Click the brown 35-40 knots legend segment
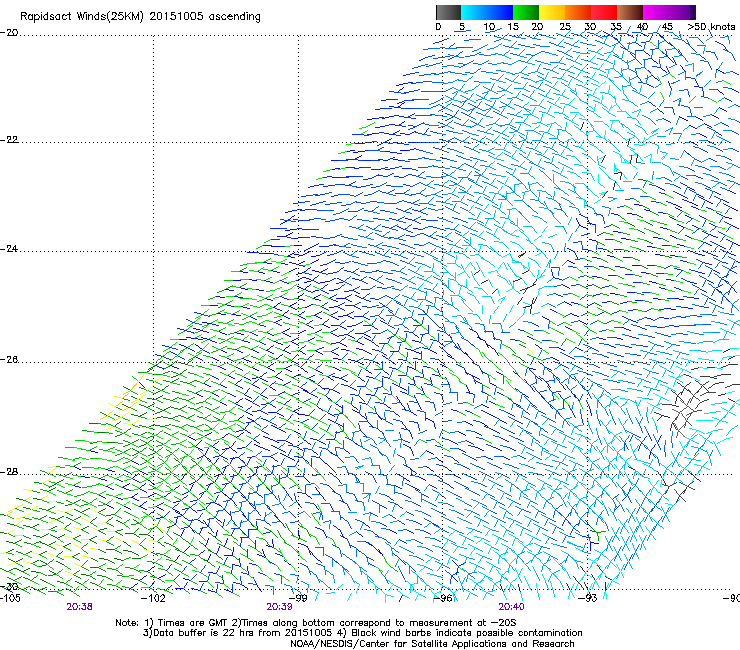Viewport: 740px width, 650px height. pyautogui.click(x=630, y=12)
